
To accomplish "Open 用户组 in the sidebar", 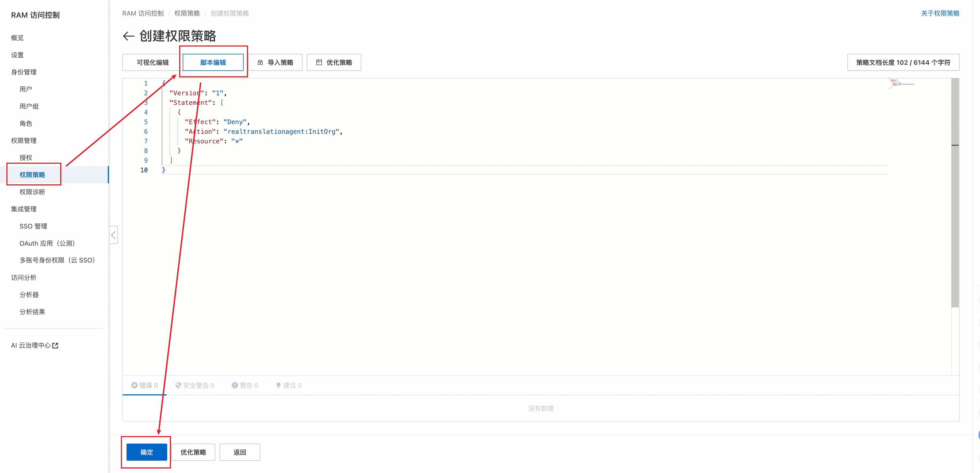I will coord(29,106).
